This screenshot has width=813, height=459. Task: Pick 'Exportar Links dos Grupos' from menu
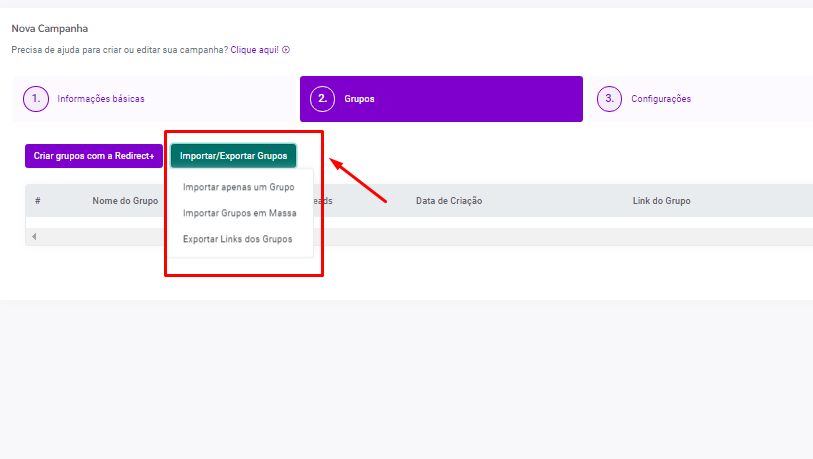coord(237,239)
